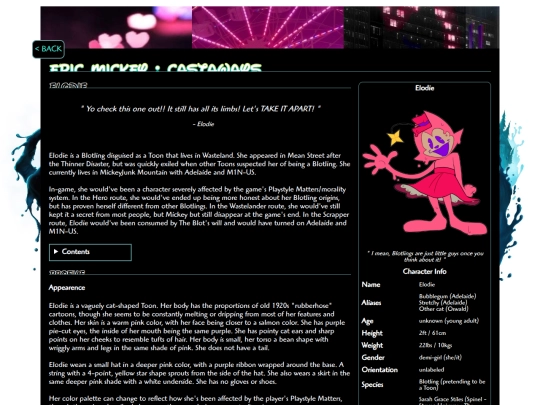
Task: Click the Epic Mickey : Castaways page title
Action: [x=155, y=68]
